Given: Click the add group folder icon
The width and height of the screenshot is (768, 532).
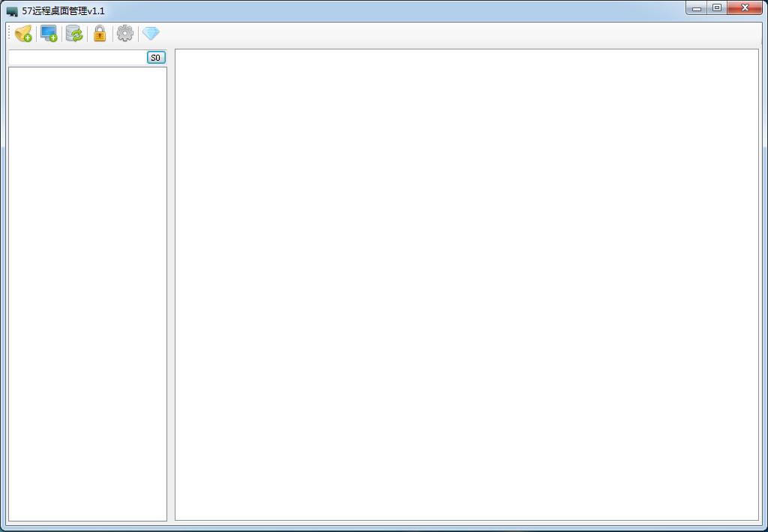Looking at the screenshot, I should click(x=23, y=34).
